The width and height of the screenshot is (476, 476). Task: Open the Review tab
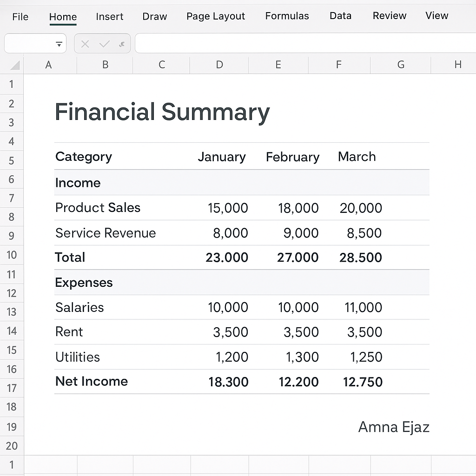tap(389, 16)
